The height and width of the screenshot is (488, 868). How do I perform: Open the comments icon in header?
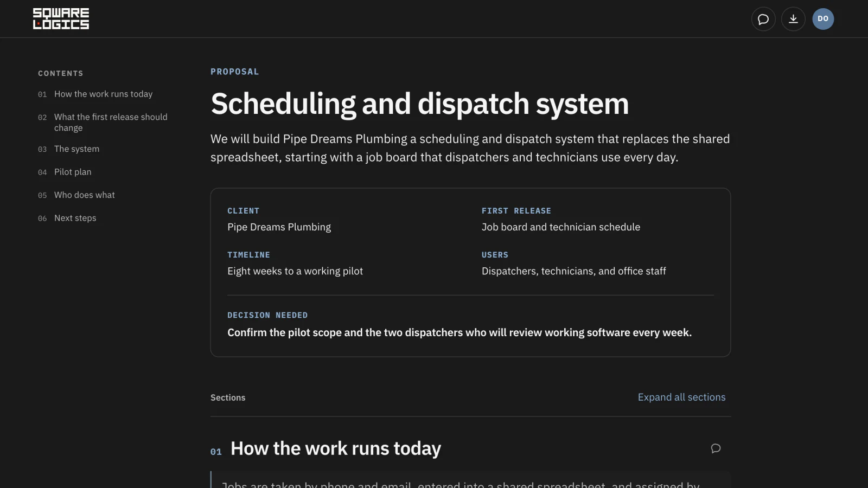tap(763, 19)
